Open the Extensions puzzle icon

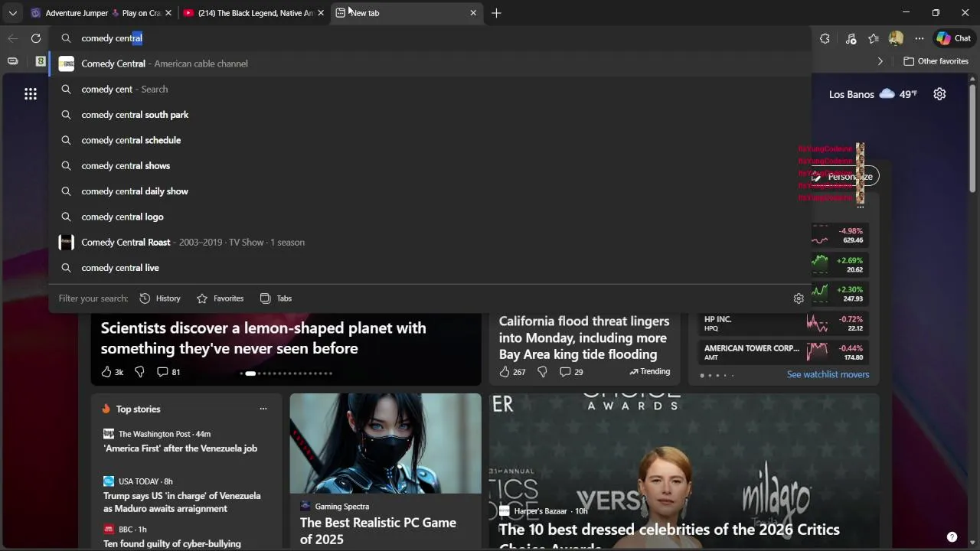825,38
